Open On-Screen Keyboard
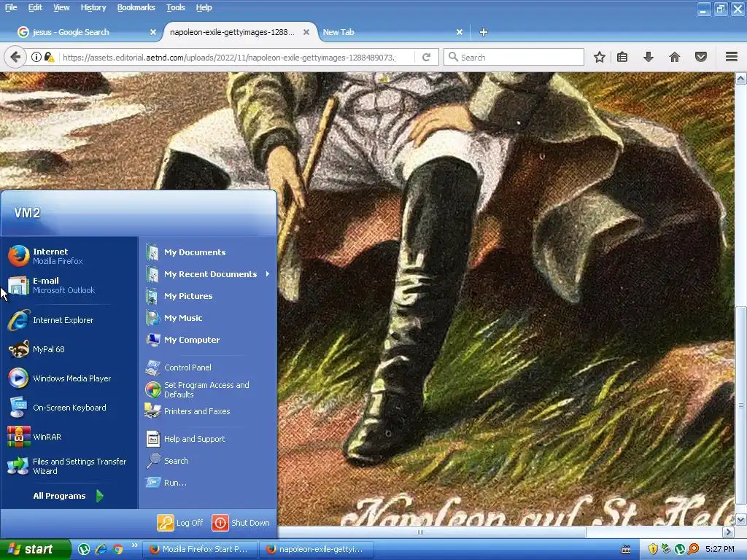Screen dimensions: 747x560 (69, 408)
